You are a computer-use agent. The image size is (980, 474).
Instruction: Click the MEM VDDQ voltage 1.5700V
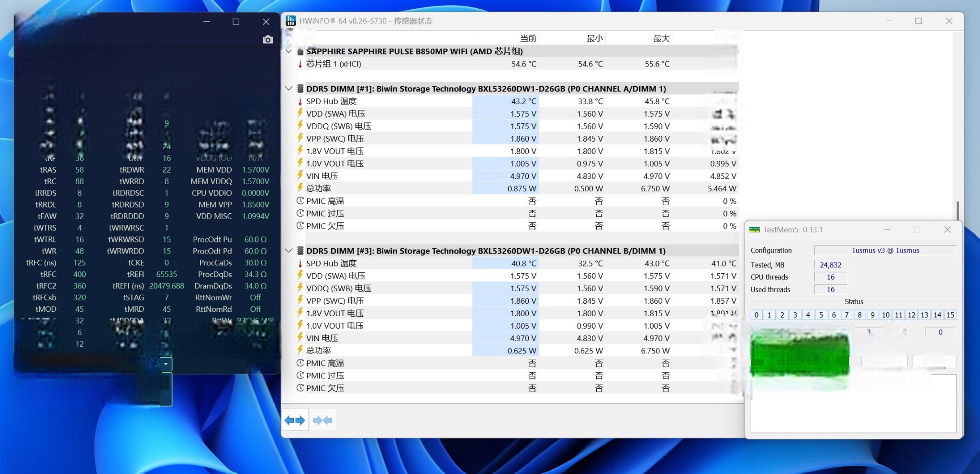[x=256, y=181]
